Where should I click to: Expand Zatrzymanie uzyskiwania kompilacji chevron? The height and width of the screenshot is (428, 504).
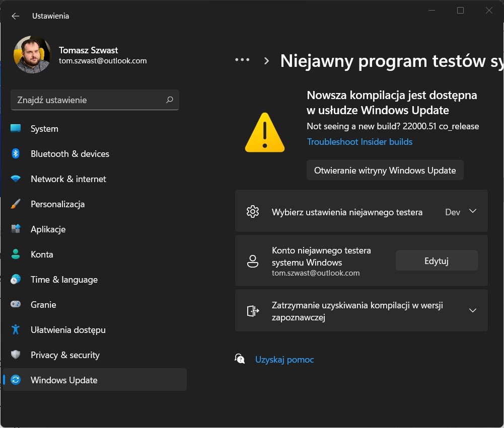point(472,310)
